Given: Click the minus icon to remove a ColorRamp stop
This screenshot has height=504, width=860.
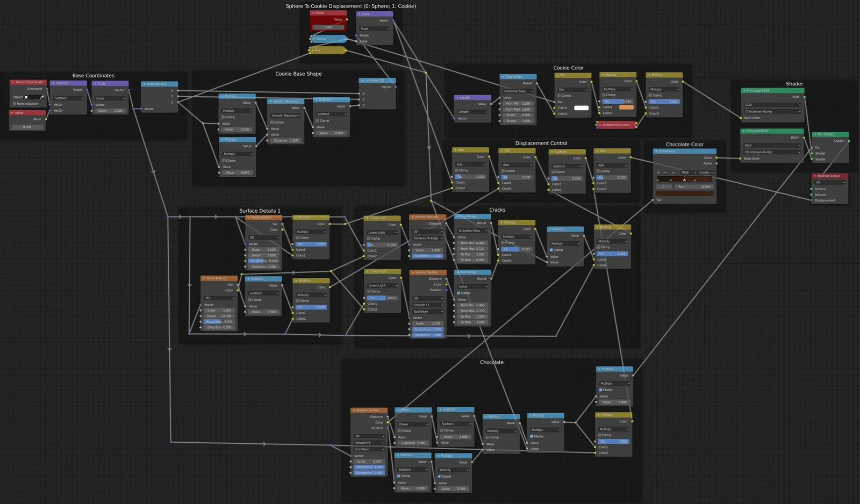Looking at the screenshot, I should pyautogui.click(x=665, y=172).
